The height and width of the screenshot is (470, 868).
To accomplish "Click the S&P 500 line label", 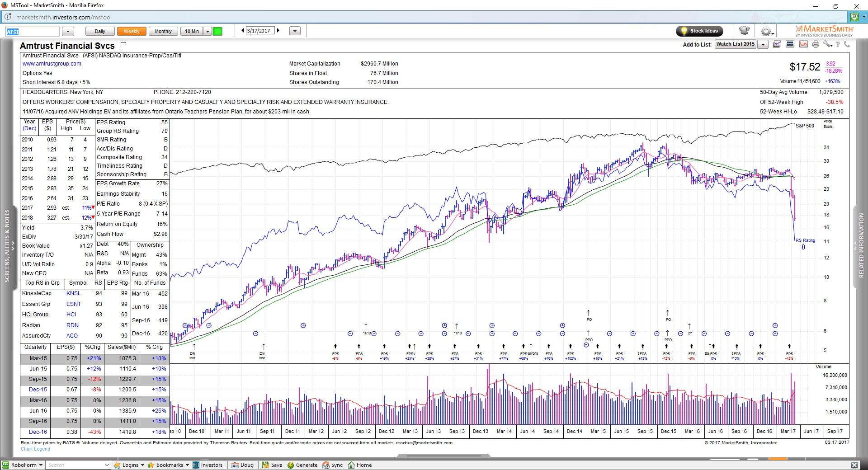I will [x=805, y=126].
